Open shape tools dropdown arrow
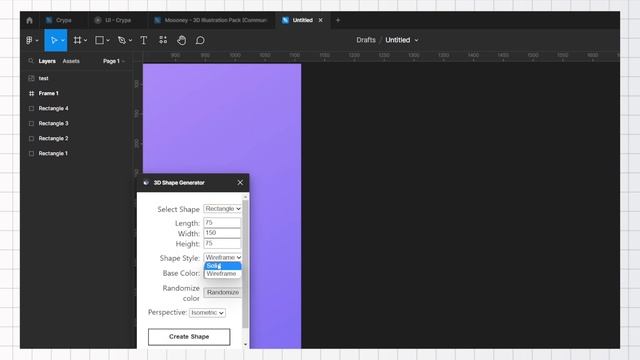 pyautogui.click(x=108, y=40)
